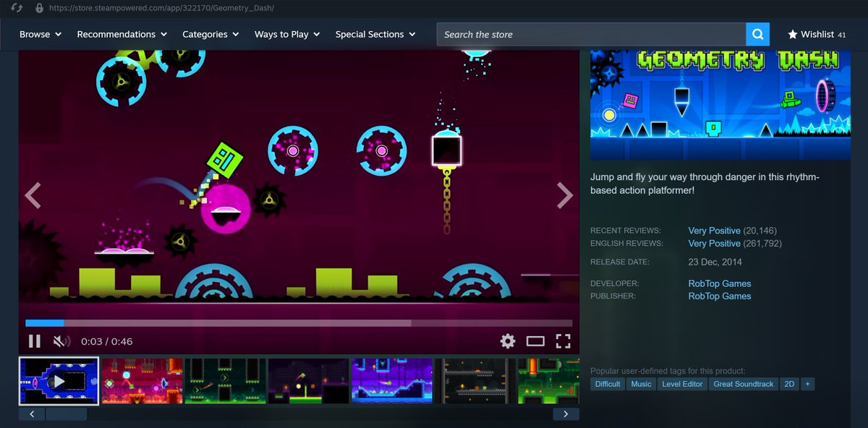868x428 pixels.
Task: Select the dark purple screenshot thumbnail
Action: (x=309, y=381)
